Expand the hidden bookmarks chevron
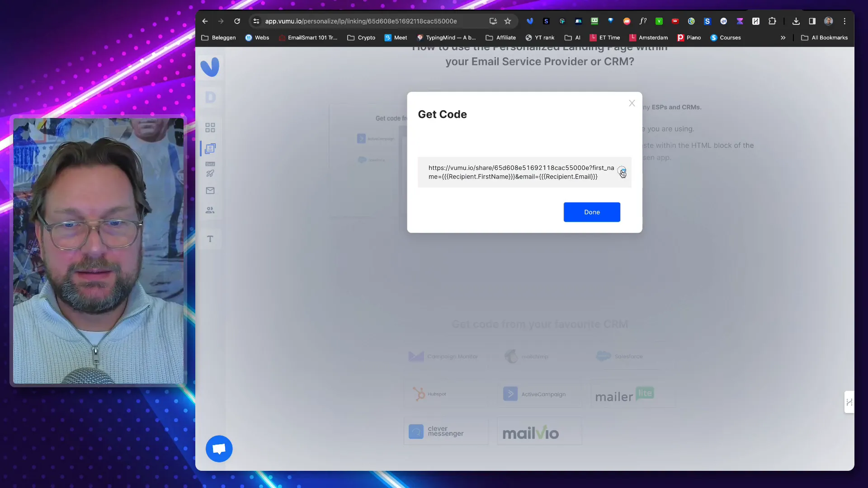This screenshot has width=868, height=488. [x=783, y=38]
